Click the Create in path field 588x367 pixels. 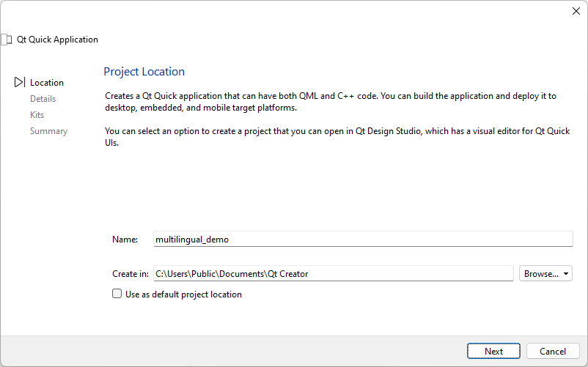click(x=333, y=274)
